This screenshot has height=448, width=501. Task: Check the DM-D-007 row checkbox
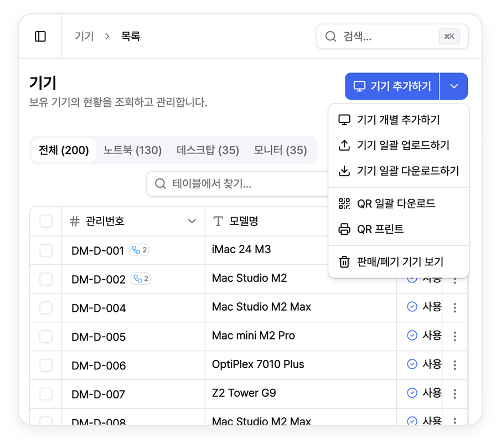(x=46, y=394)
